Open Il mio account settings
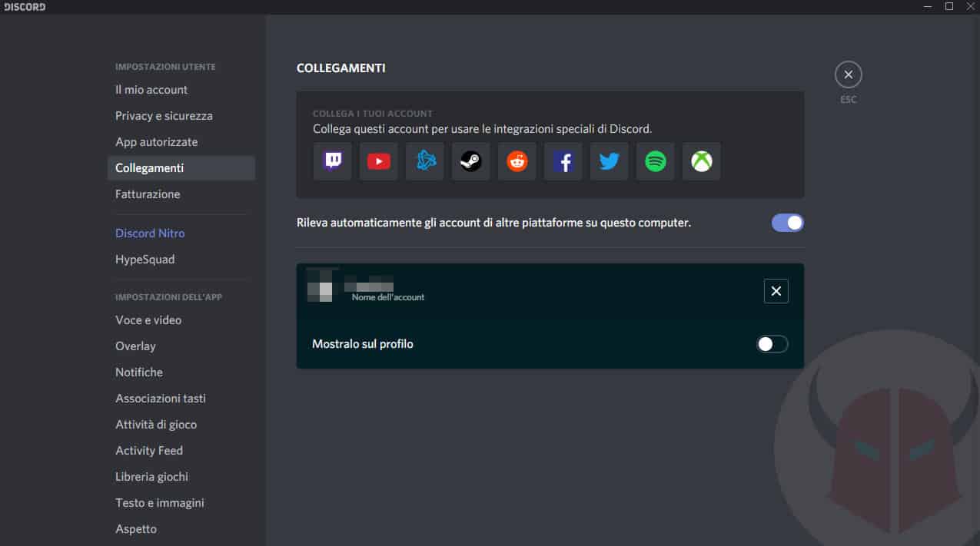 pyautogui.click(x=181, y=90)
